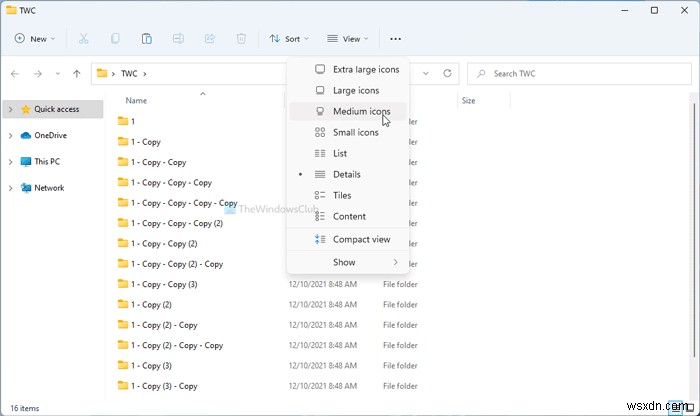Click chevron after TWC in address bar
Screen dimensions: 700x416
tap(145, 74)
